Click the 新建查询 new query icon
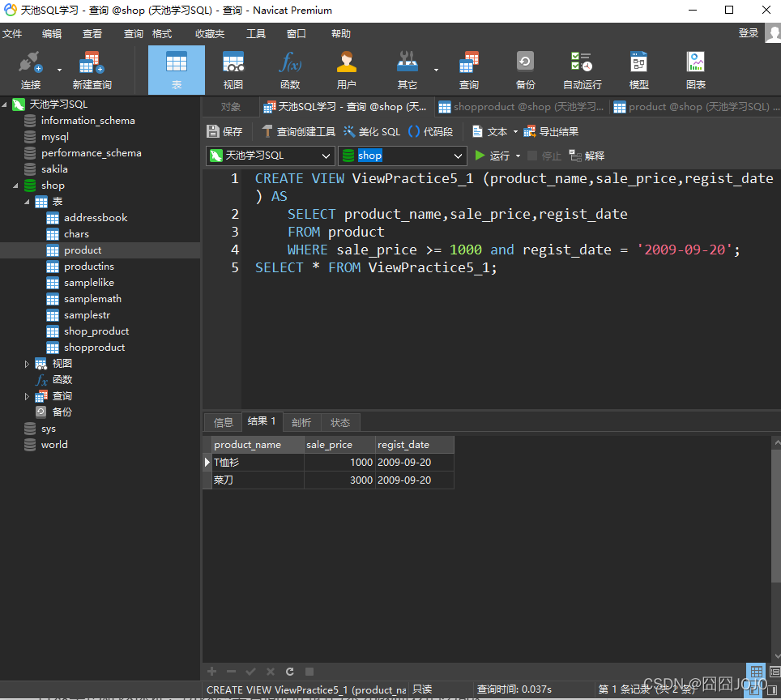Viewport: 781px width, 700px height. tap(92, 70)
